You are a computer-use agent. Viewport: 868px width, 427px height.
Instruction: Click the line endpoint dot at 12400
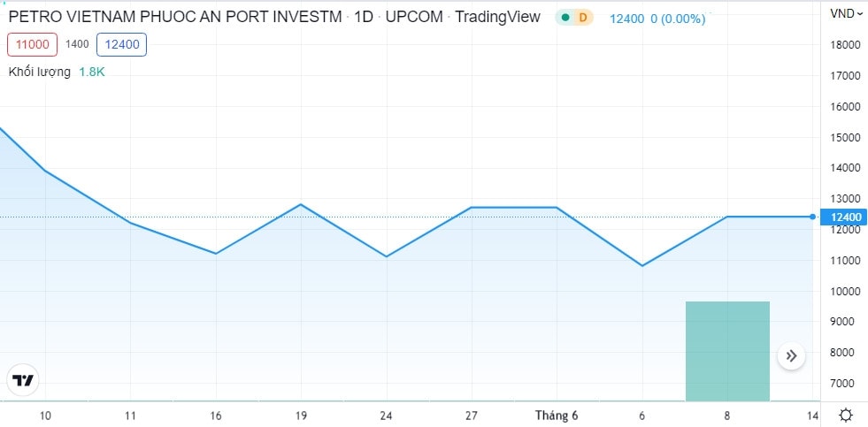pos(812,217)
